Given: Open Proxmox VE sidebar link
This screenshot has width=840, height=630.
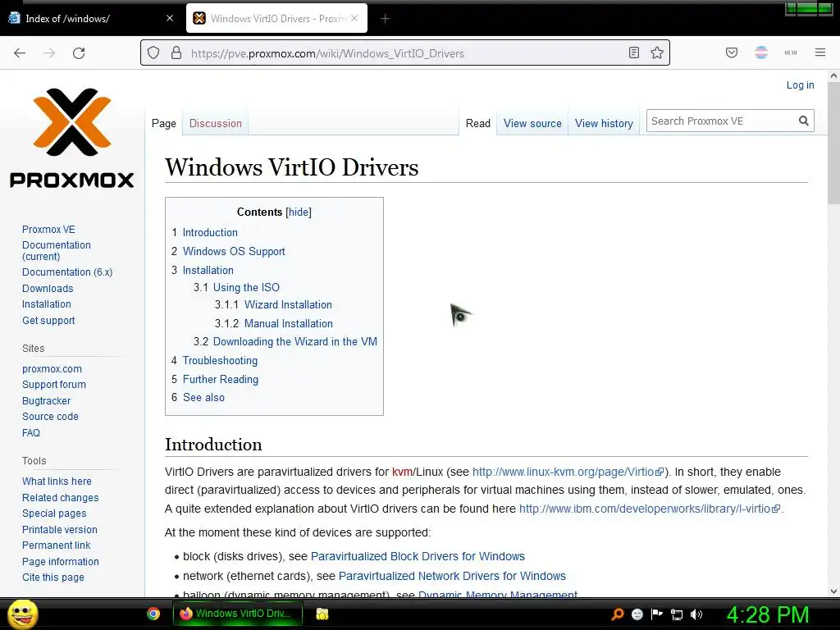Looking at the screenshot, I should click(x=48, y=230).
